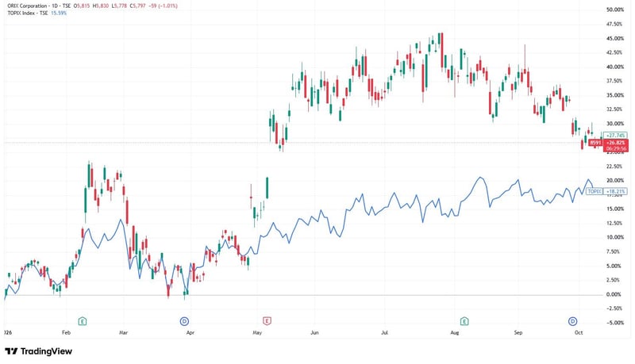Click the -5.00% axis label

pos(614,323)
